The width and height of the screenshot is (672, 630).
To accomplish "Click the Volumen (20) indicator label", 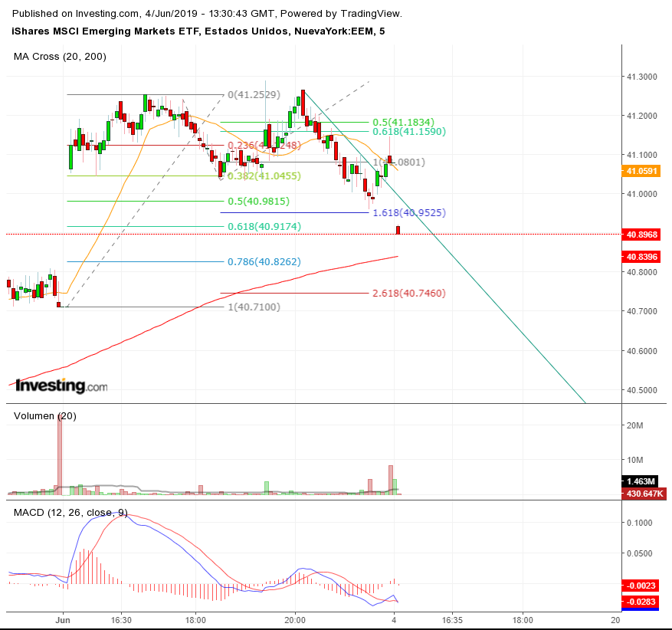I will pos(45,416).
